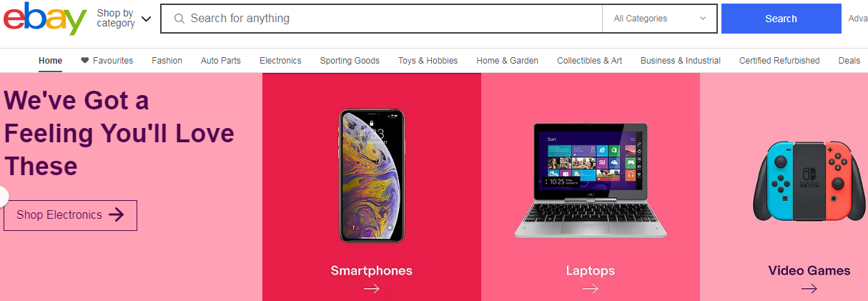
Task: Click the laptop product image
Action: 591,180
